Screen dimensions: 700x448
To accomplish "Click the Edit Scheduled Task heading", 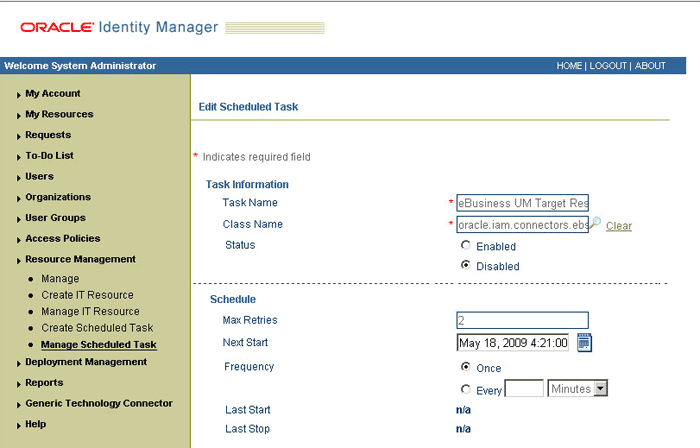I will tap(248, 107).
